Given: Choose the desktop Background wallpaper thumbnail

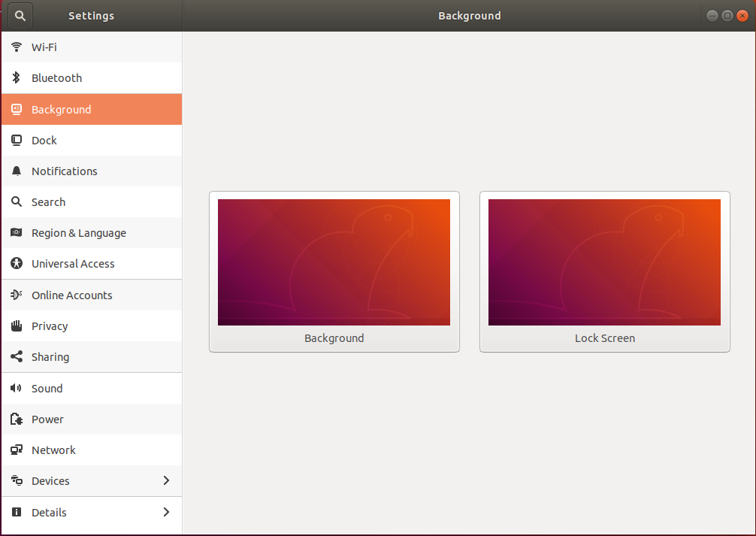Looking at the screenshot, I should (334, 262).
